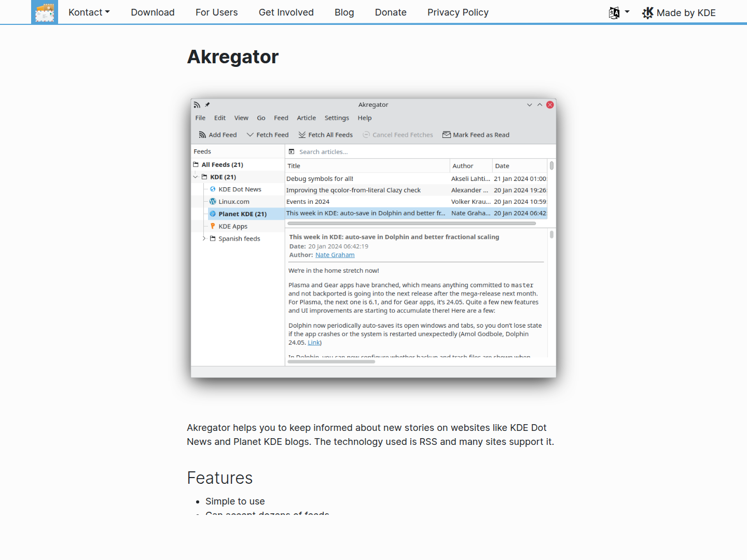Click the 'Simple to use' list item
The image size is (747, 560).
(x=235, y=501)
